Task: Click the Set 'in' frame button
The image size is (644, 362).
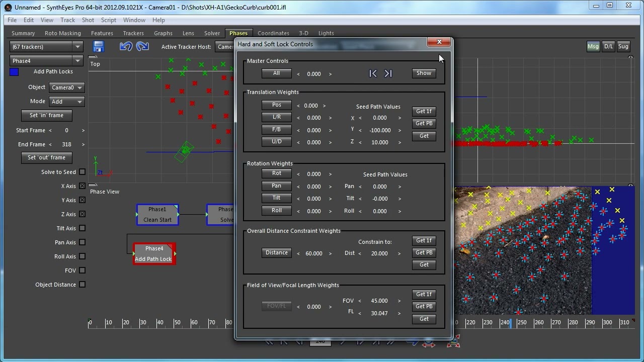Action: coord(46,115)
